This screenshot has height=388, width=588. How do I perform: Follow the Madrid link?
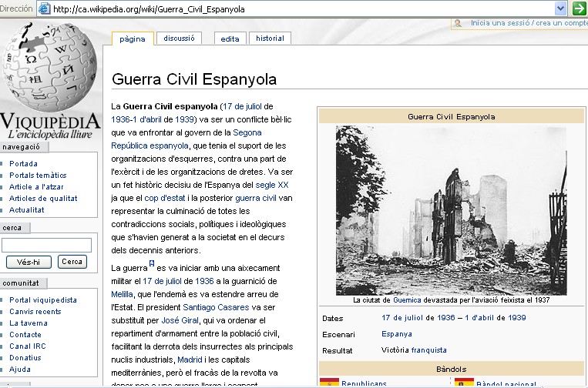click(190, 360)
